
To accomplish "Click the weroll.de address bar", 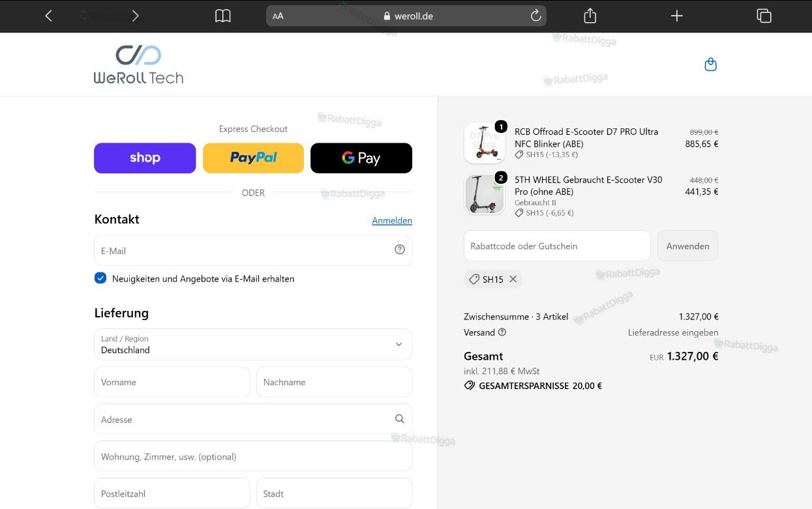I will (406, 16).
